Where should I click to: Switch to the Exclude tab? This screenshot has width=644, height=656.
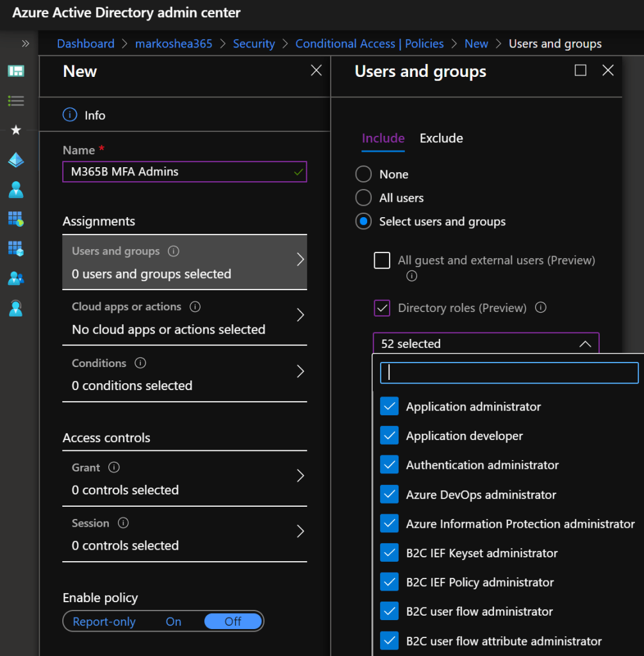[x=441, y=138]
